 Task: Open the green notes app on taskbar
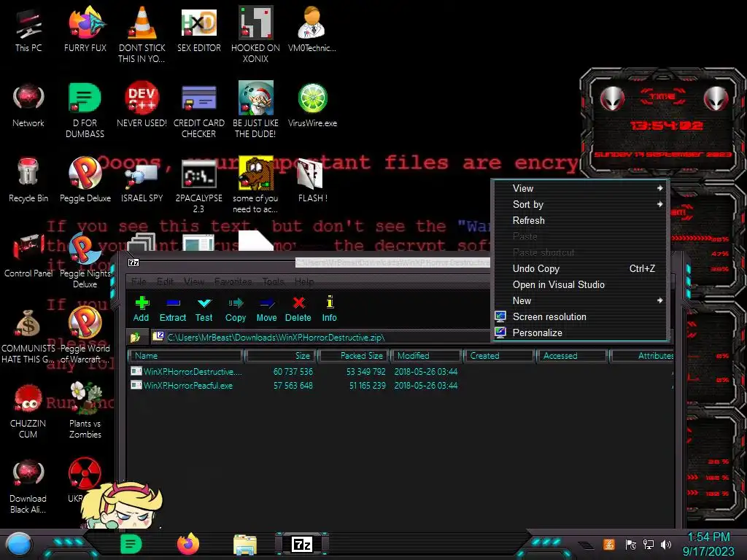click(131, 544)
